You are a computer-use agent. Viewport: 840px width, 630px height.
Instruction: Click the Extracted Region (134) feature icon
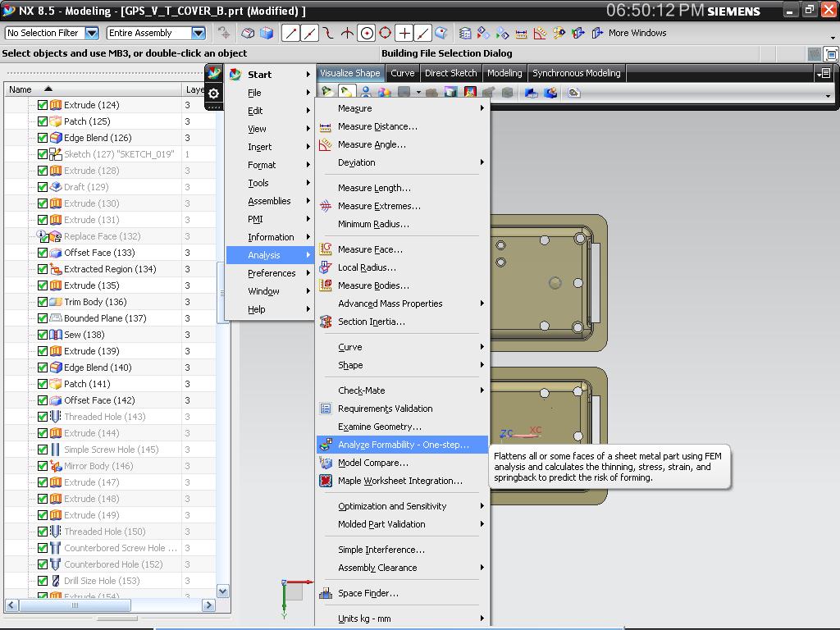(56, 269)
